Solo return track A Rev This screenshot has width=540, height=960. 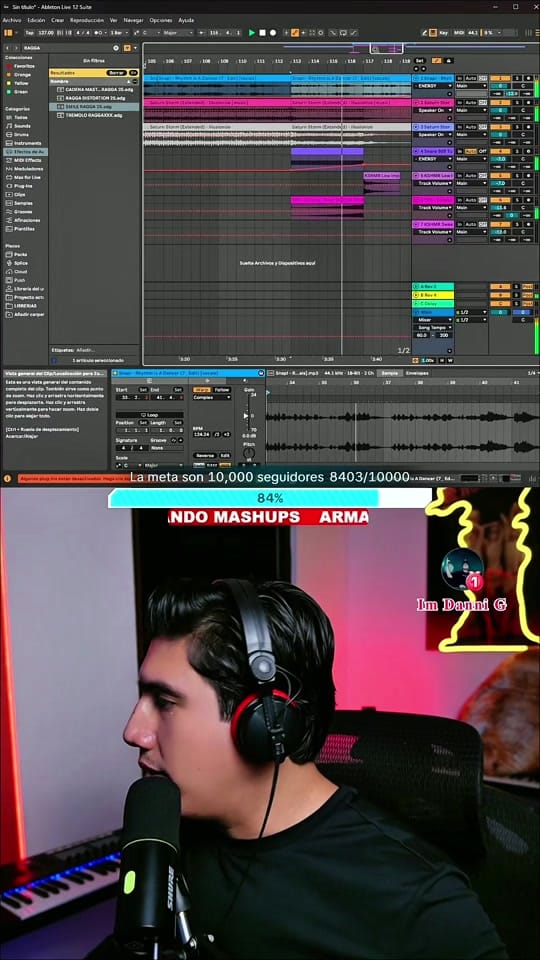pos(517,287)
